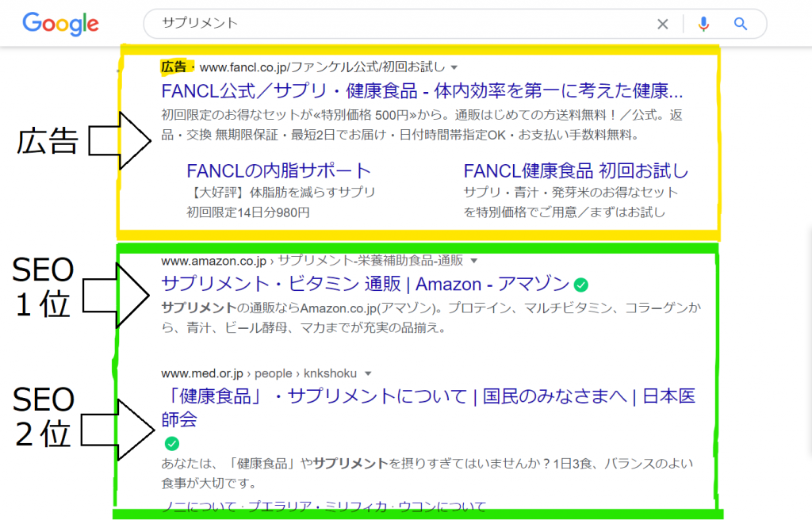812x520 pixels.
Task: Open the FANCL健康食品 初回お試し sitelink
Action: coord(576,171)
